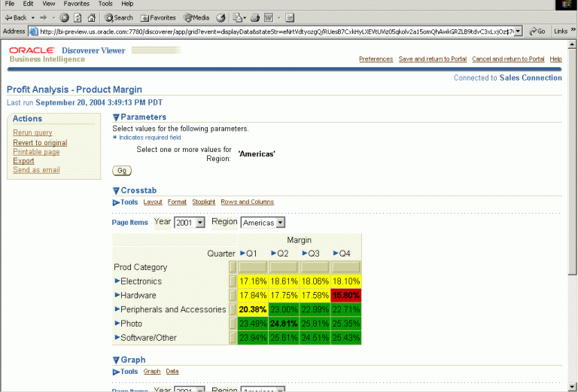Open the Preferences link
This screenshot has height=392, width=578.
click(x=376, y=59)
